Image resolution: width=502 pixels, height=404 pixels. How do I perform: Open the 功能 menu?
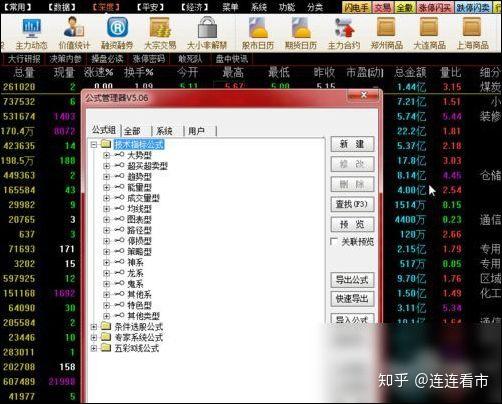pyautogui.click(x=287, y=7)
